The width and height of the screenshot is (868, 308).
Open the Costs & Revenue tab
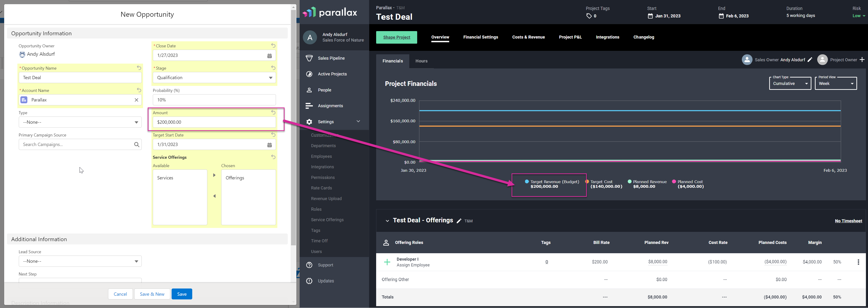(x=528, y=37)
